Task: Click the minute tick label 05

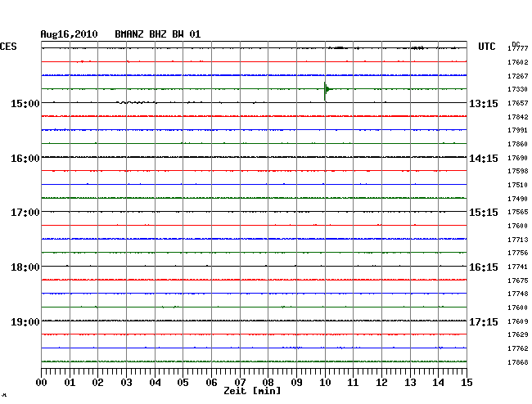Action: point(183,383)
